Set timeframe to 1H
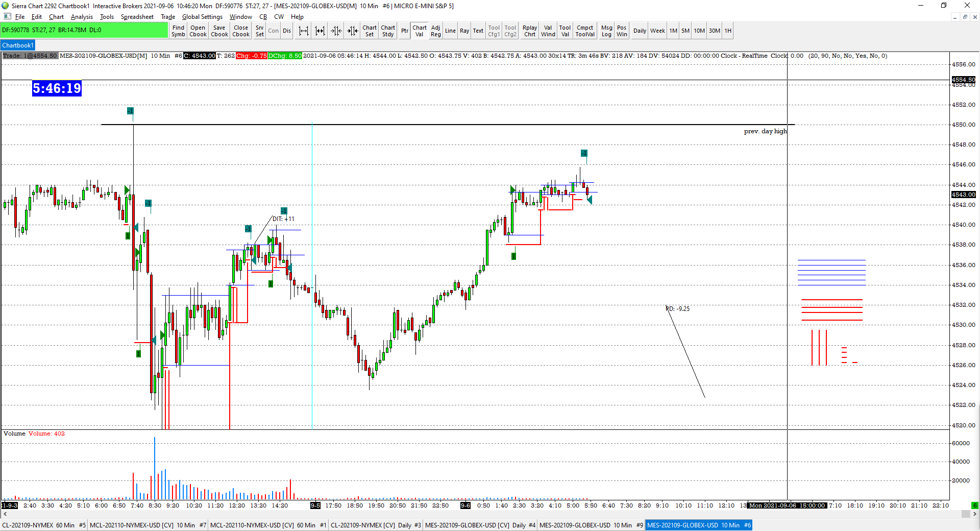This screenshot has width=980, height=531. click(x=728, y=31)
